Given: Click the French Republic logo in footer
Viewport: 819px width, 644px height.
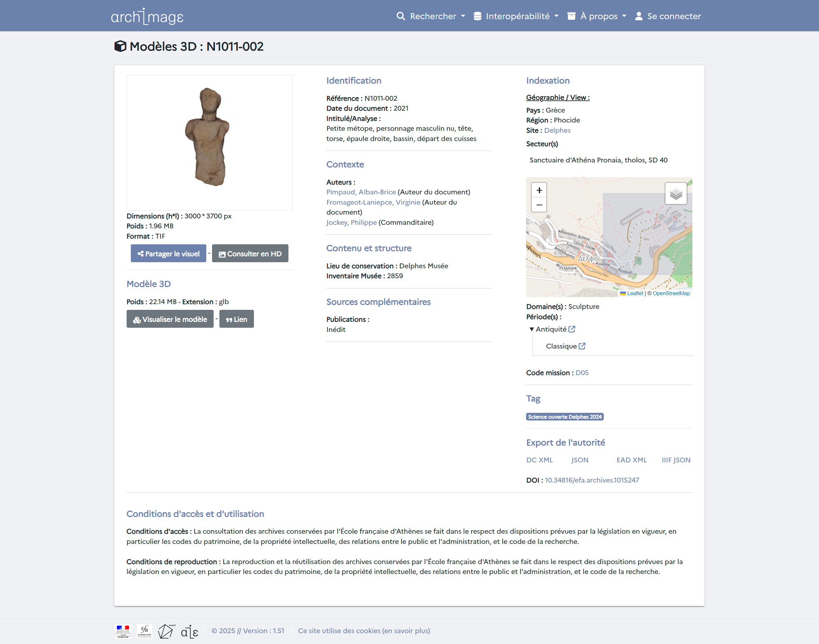Looking at the screenshot, I should click(122, 631).
